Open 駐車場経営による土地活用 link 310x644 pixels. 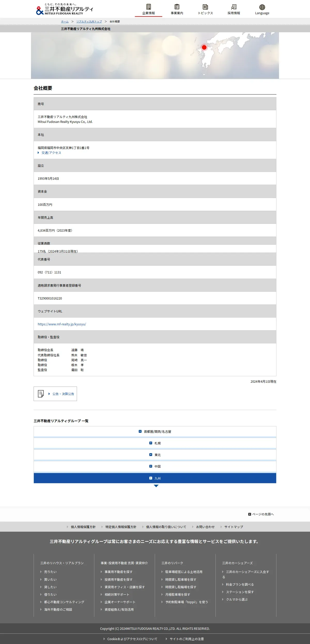click(x=184, y=572)
